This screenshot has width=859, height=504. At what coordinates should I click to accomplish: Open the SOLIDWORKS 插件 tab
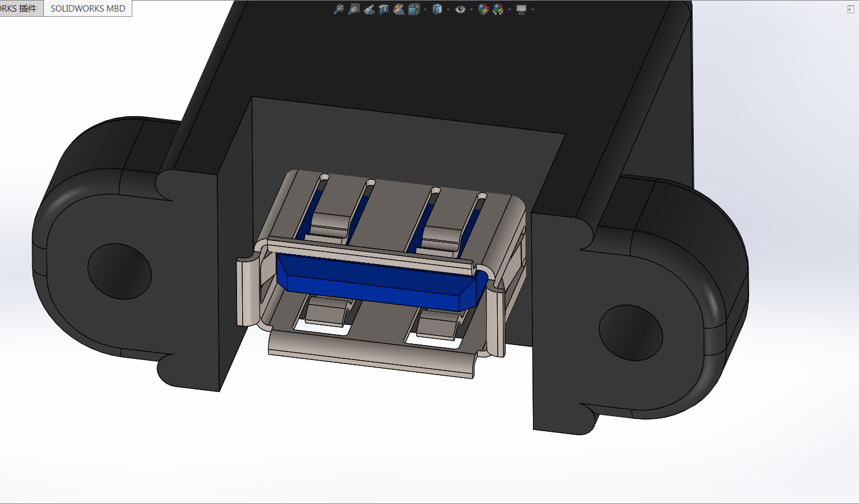pos(20,9)
